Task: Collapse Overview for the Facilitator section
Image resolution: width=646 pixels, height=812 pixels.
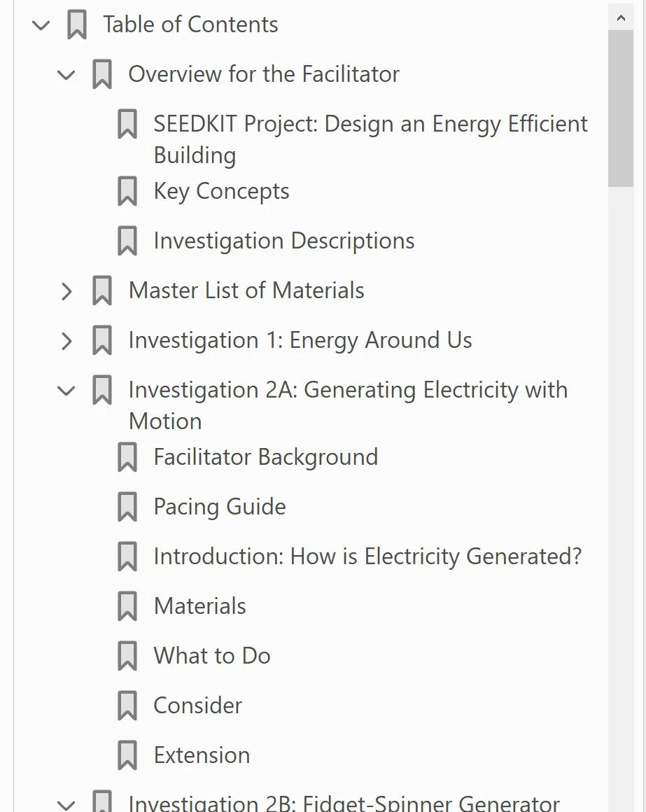Action: click(66, 75)
